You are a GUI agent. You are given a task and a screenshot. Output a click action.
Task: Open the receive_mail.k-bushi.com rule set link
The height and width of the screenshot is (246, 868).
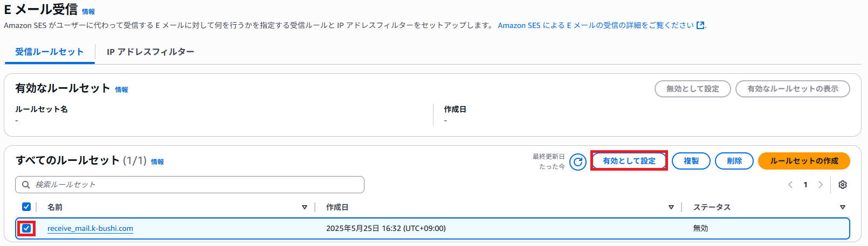tap(90, 228)
